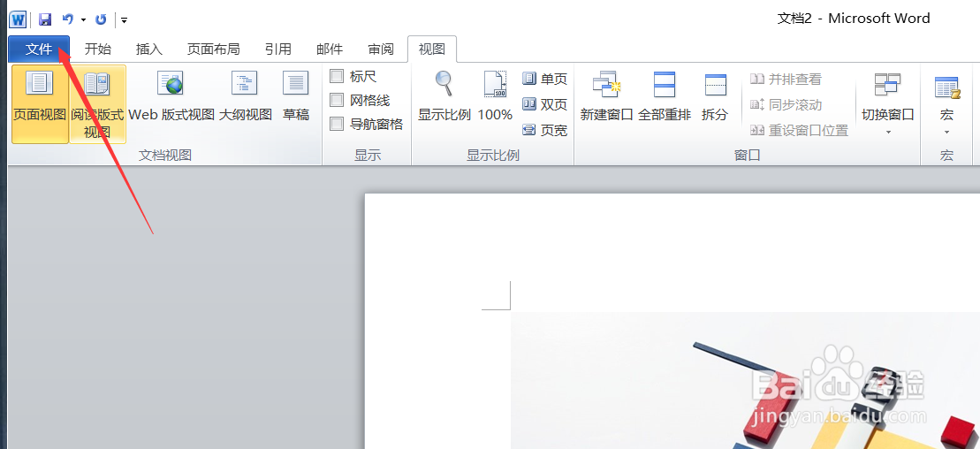Switch to the 开始 tab
The height and width of the screenshot is (449, 980).
pyautogui.click(x=97, y=49)
